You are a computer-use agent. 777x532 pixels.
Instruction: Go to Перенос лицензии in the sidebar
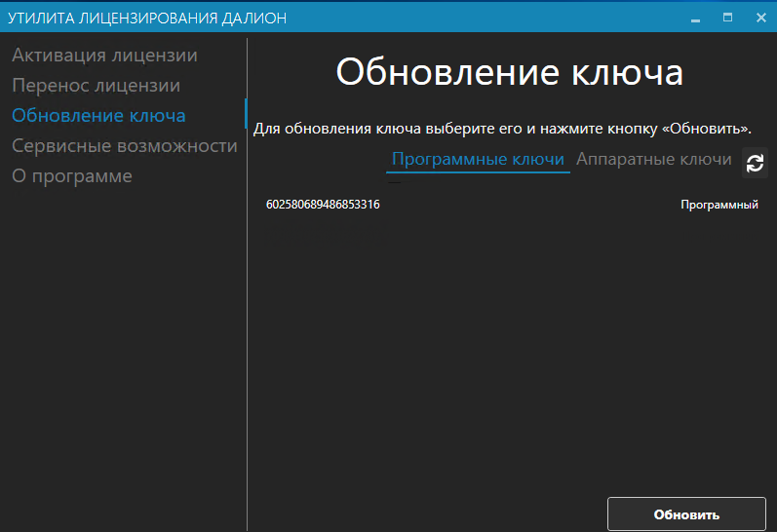(x=97, y=85)
